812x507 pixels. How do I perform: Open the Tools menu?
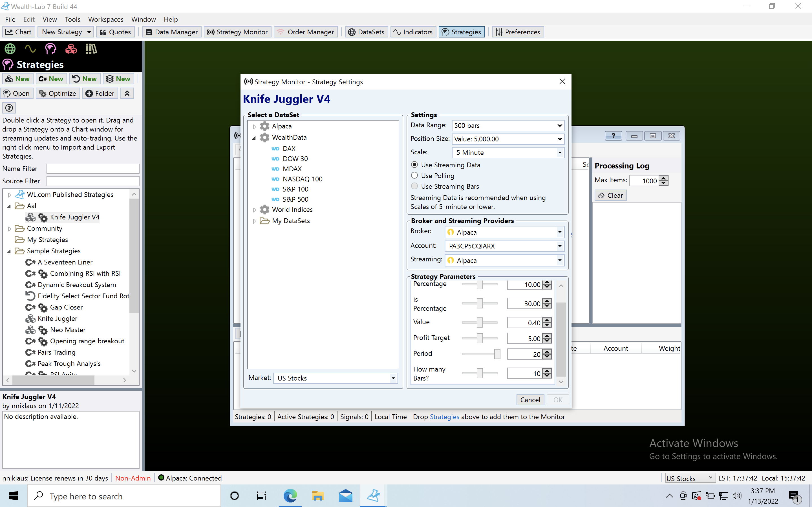coord(72,19)
